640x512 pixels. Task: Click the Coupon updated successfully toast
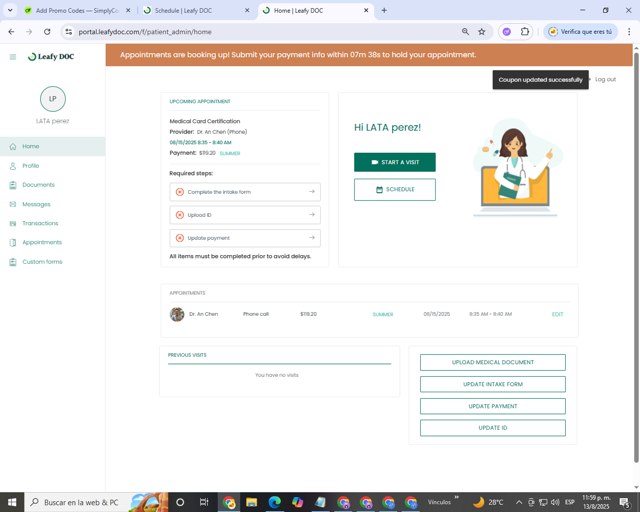coord(540,80)
